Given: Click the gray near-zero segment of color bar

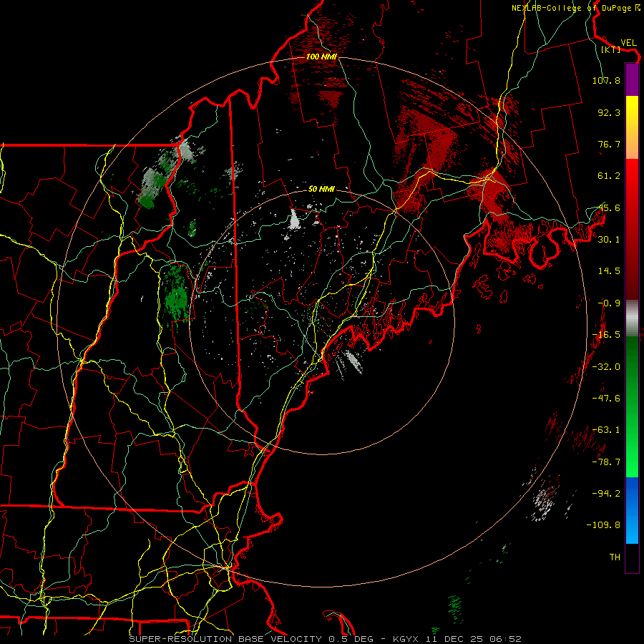Looking at the screenshot, I should point(632,318).
